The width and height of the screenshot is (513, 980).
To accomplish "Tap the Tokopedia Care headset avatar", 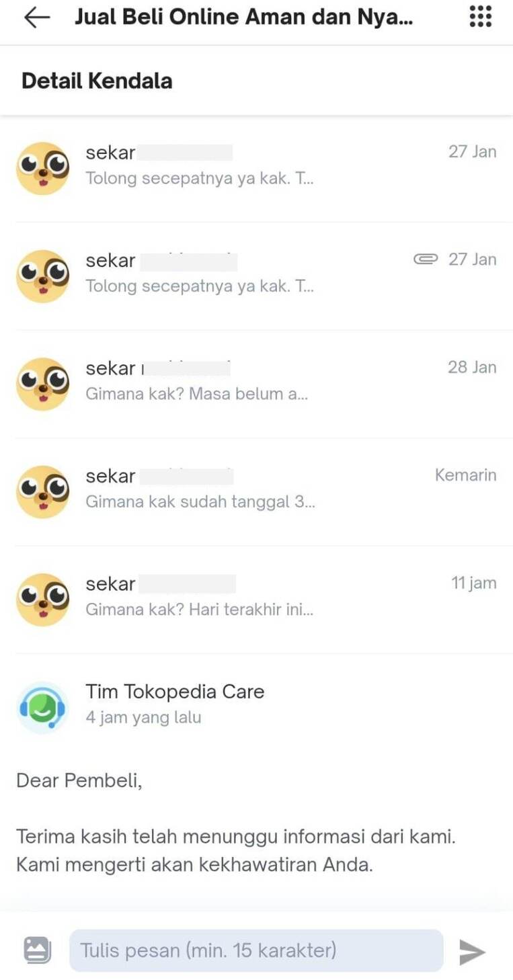I will (42, 708).
